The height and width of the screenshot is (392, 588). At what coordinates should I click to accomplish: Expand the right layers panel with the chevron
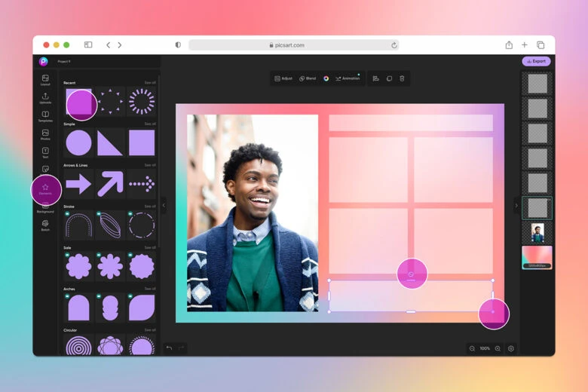516,204
